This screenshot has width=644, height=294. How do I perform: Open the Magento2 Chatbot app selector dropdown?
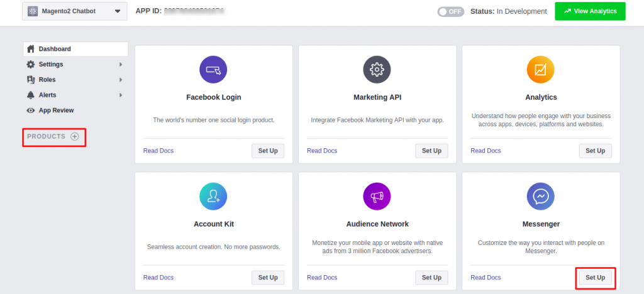tap(75, 11)
